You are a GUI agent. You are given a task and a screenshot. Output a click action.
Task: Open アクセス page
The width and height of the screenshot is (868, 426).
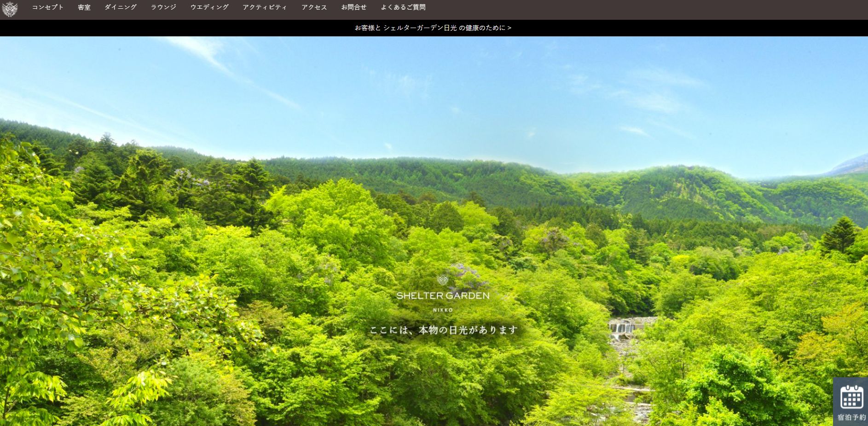(314, 7)
